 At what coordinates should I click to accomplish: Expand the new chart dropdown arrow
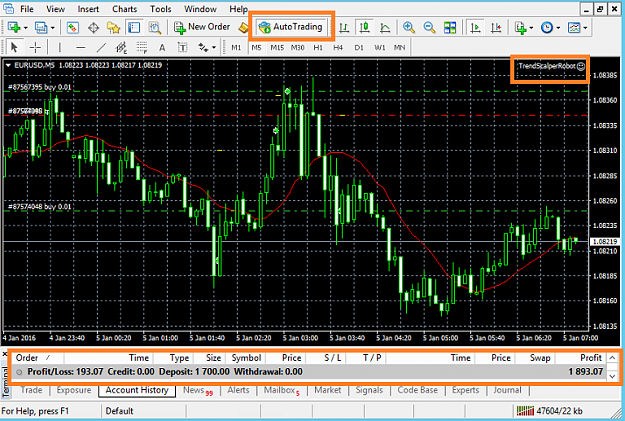(26, 28)
